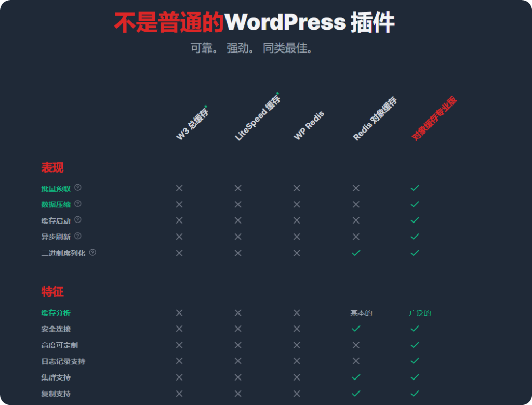This screenshot has height=405, width=532.
Task: Click the Redis 对象缓存 checkmark for 安全连接
Action: 356,329
